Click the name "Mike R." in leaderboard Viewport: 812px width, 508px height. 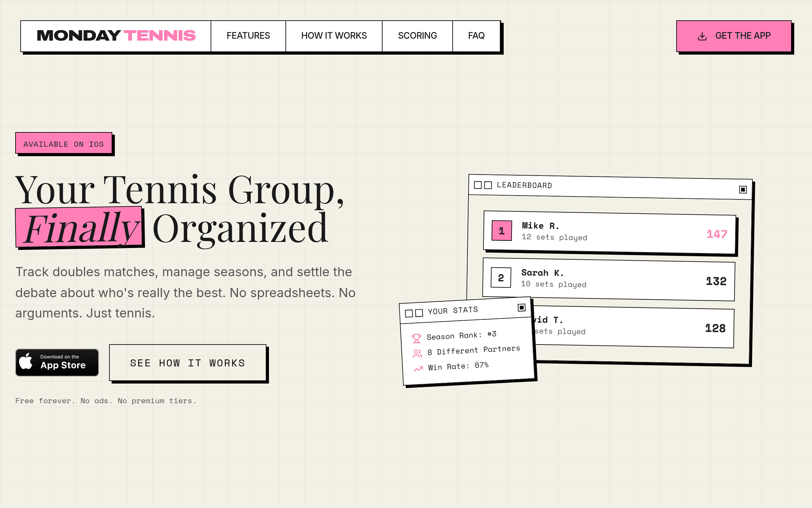(x=540, y=226)
